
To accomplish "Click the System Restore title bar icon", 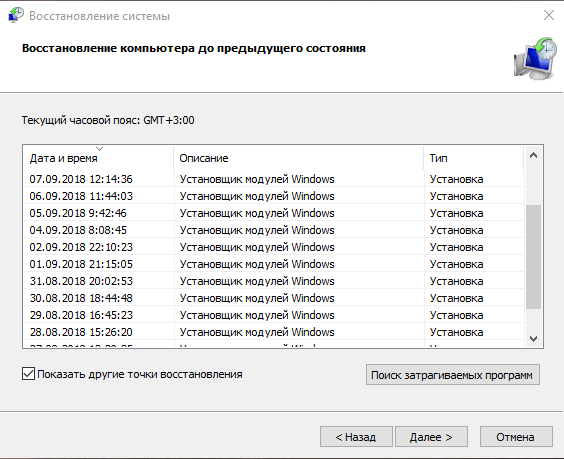I will pos(15,15).
